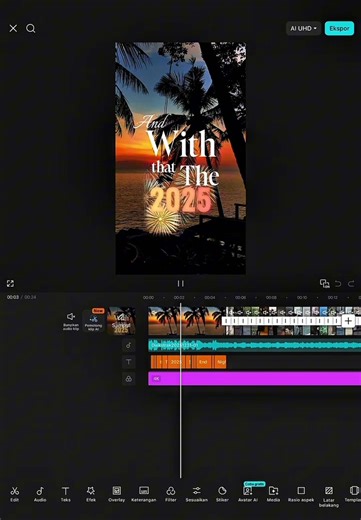Open the search magnifier icon
The image size is (361, 520).
point(31,29)
